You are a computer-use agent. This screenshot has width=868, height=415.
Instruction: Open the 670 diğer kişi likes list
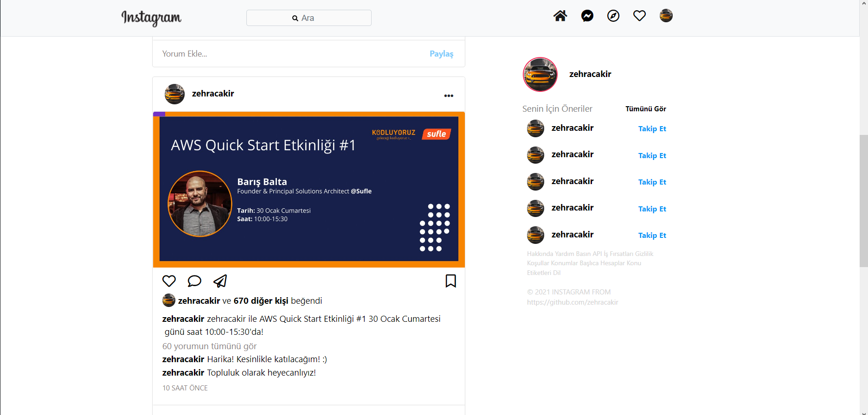pos(261,300)
